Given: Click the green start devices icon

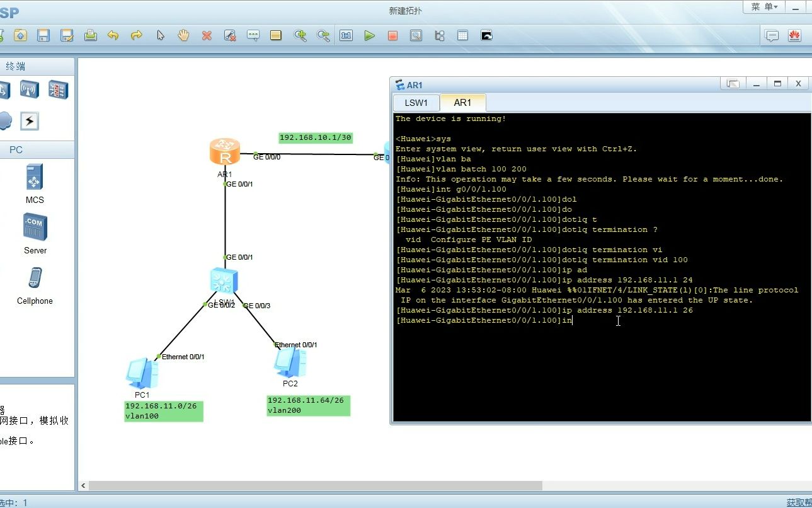Looking at the screenshot, I should pos(370,35).
